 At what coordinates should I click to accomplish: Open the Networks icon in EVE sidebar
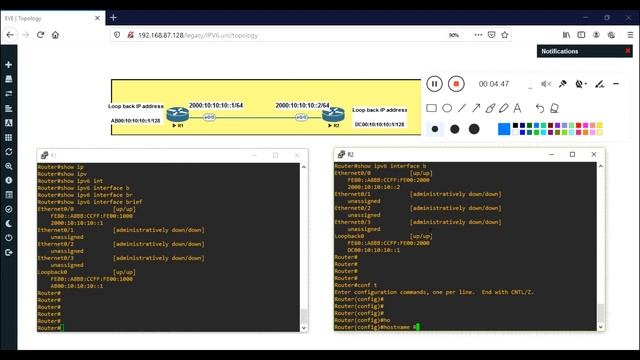pyautogui.click(x=9, y=93)
